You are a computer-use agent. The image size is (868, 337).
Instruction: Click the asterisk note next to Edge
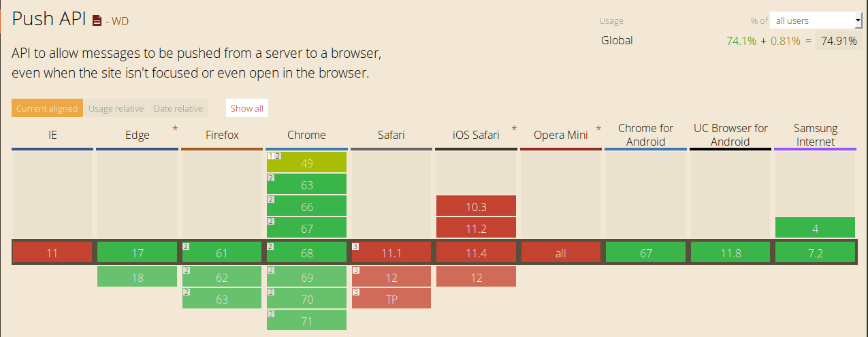(175, 129)
